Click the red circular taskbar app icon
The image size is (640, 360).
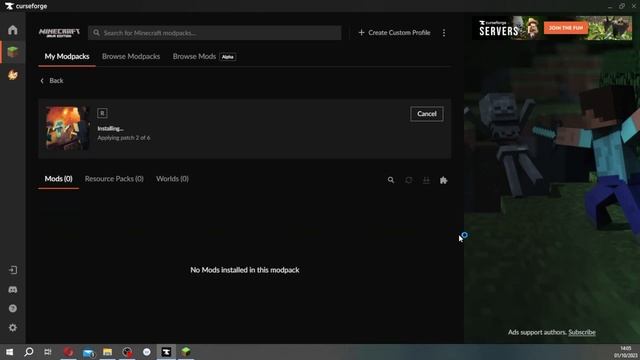point(68,352)
